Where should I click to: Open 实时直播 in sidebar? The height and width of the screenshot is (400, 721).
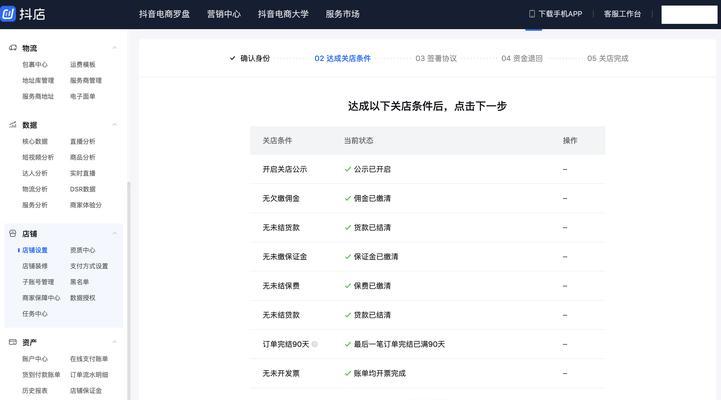(83, 173)
